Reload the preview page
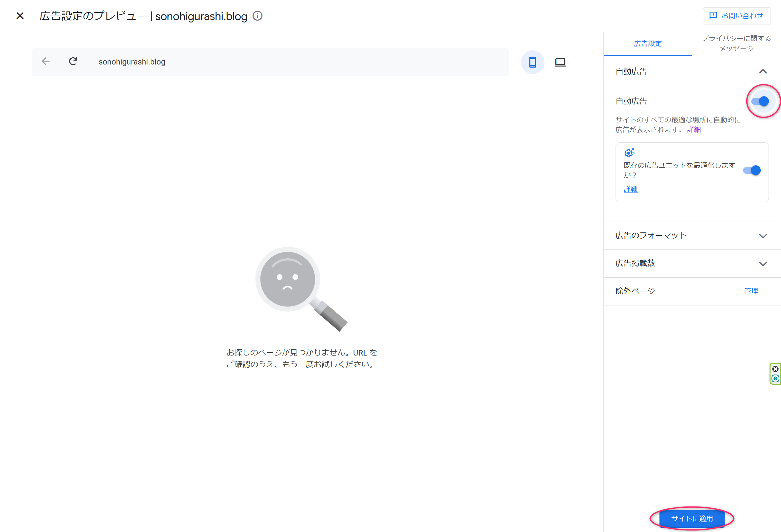Screen dimensions: 781x532 [x=73, y=62]
